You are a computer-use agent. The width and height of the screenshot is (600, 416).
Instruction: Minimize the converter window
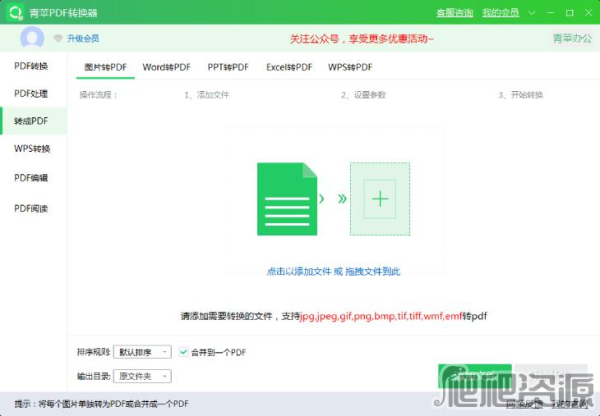[551, 13]
